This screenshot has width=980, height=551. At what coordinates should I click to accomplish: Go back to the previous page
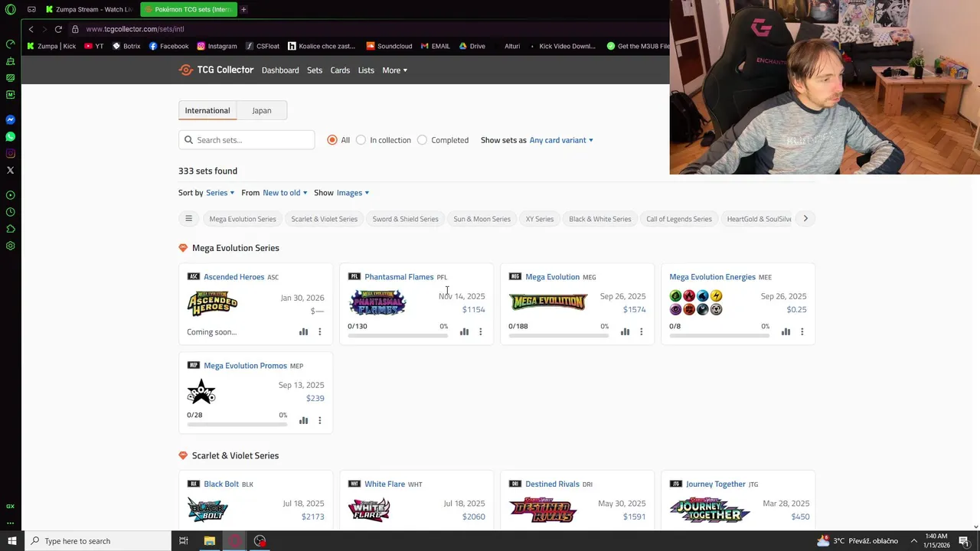point(31,29)
